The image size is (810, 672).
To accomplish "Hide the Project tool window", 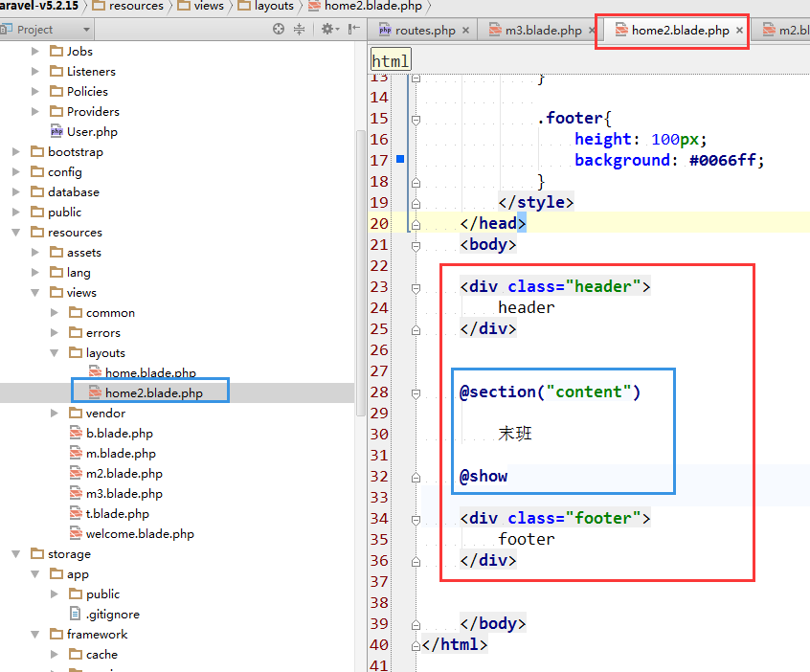I will (354, 30).
